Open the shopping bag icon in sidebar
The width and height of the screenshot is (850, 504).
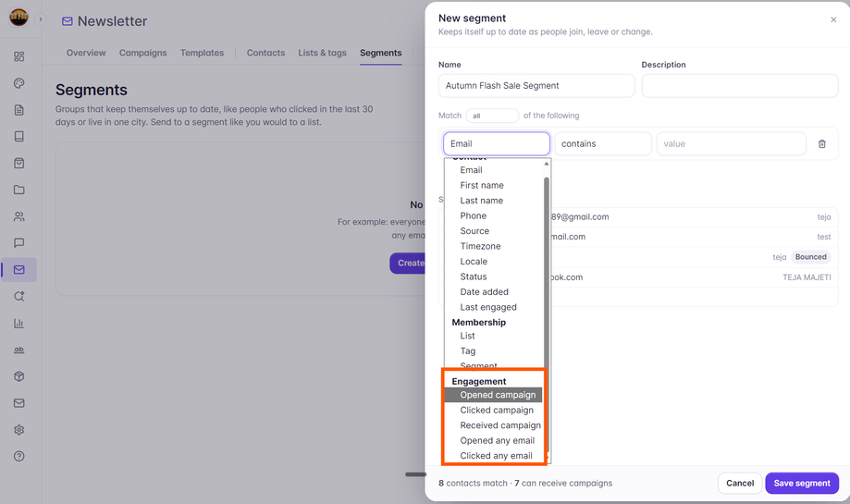(19, 163)
